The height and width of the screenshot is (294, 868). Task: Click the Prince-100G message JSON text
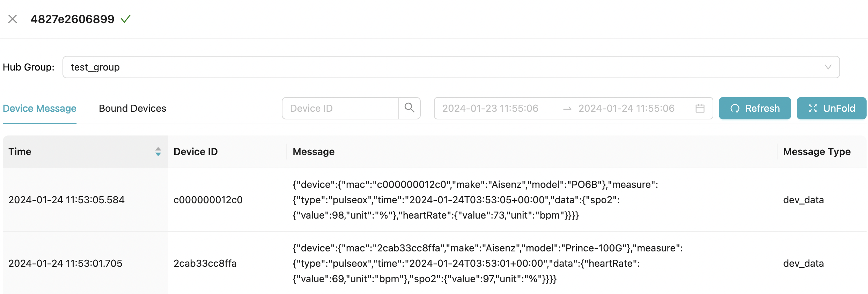[488, 263]
